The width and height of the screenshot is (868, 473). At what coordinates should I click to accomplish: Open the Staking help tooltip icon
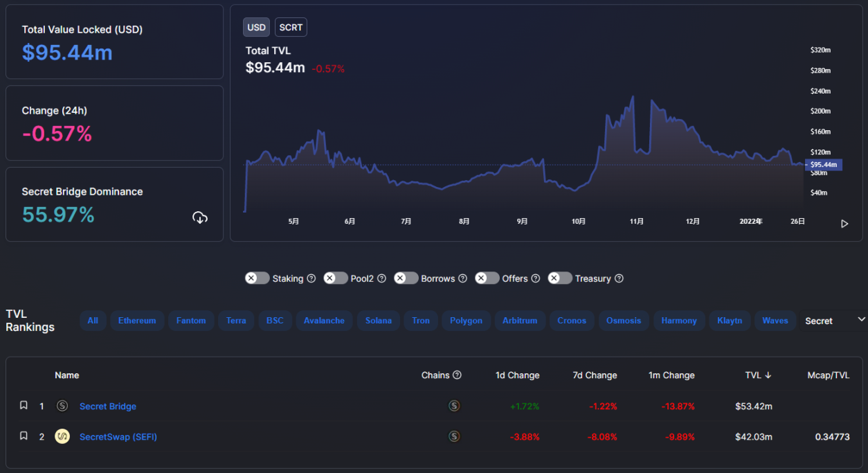pyautogui.click(x=311, y=278)
